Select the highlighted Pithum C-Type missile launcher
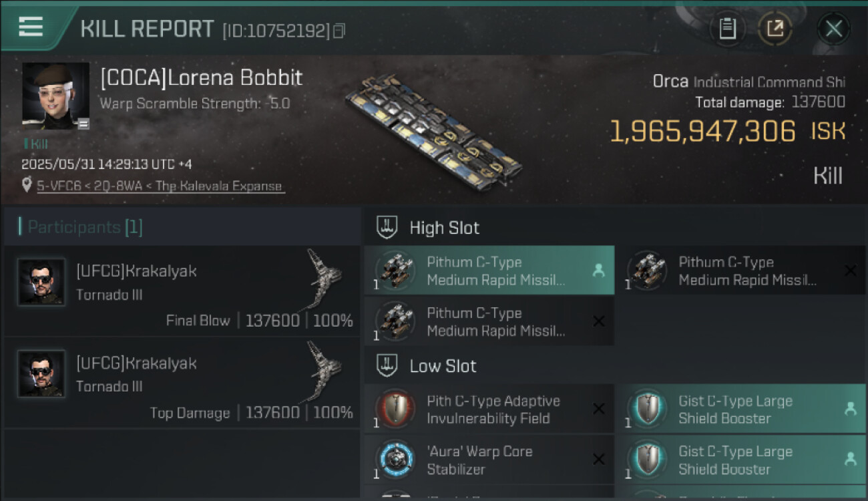 click(489, 271)
